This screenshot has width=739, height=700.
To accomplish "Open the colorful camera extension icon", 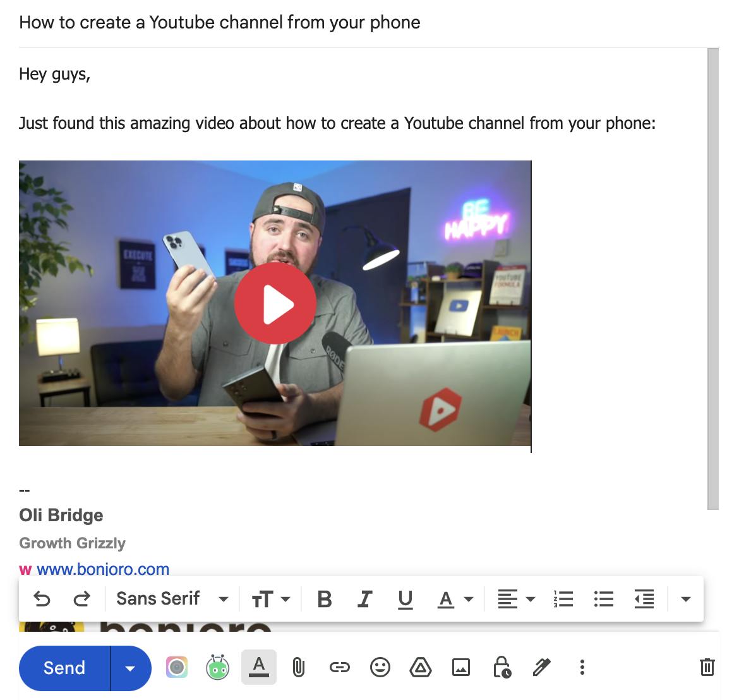I will (177, 668).
